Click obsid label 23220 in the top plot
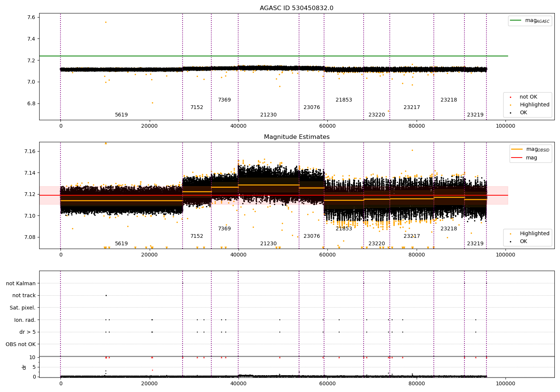 click(377, 115)
